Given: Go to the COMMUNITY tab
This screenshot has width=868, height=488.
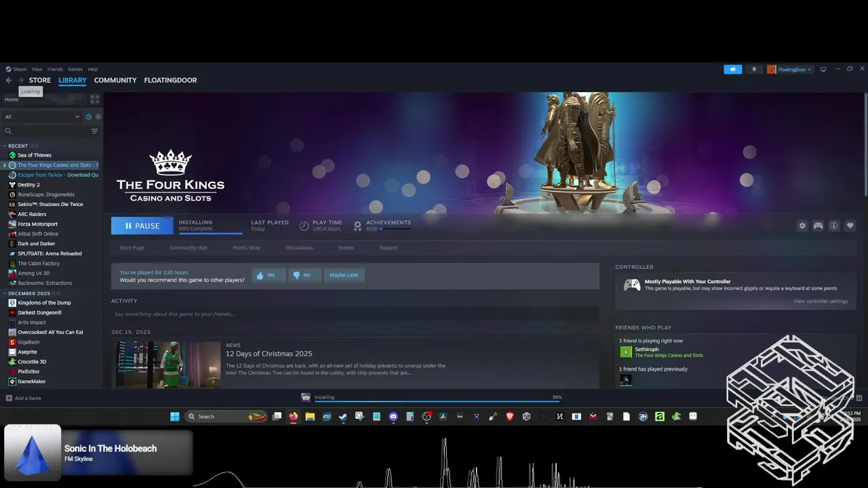Looking at the screenshot, I should (115, 80).
